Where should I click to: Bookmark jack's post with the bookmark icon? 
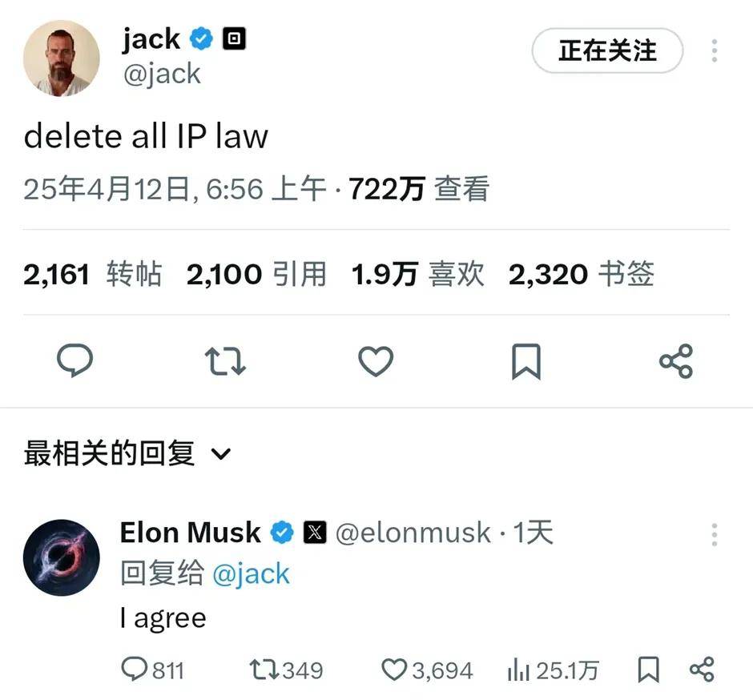526,361
